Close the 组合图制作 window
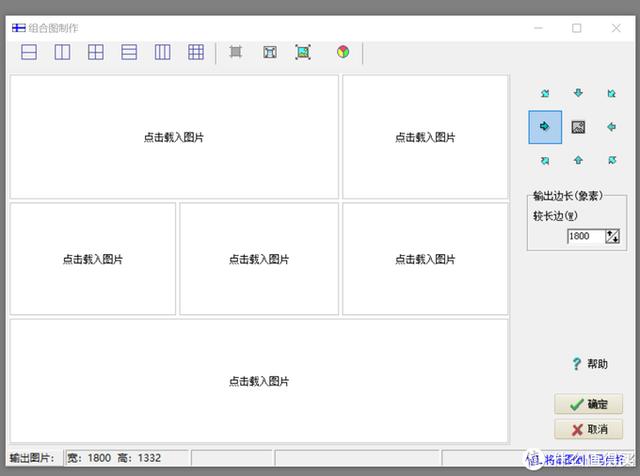 tap(616, 28)
